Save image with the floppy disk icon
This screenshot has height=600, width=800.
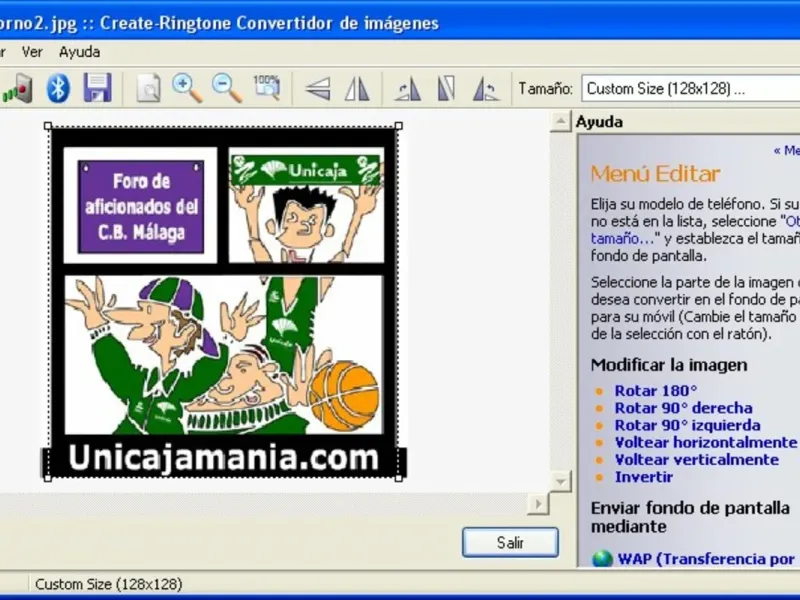pyautogui.click(x=97, y=88)
